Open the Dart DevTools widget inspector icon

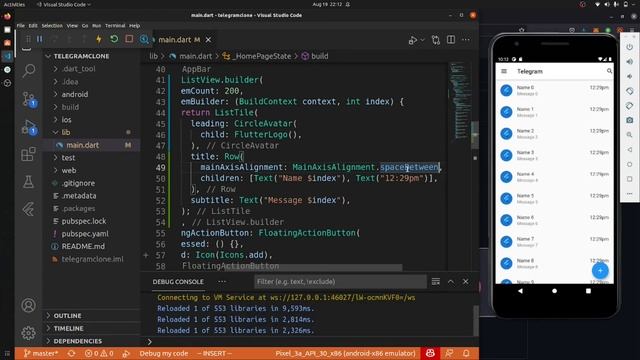[x=144, y=39]
